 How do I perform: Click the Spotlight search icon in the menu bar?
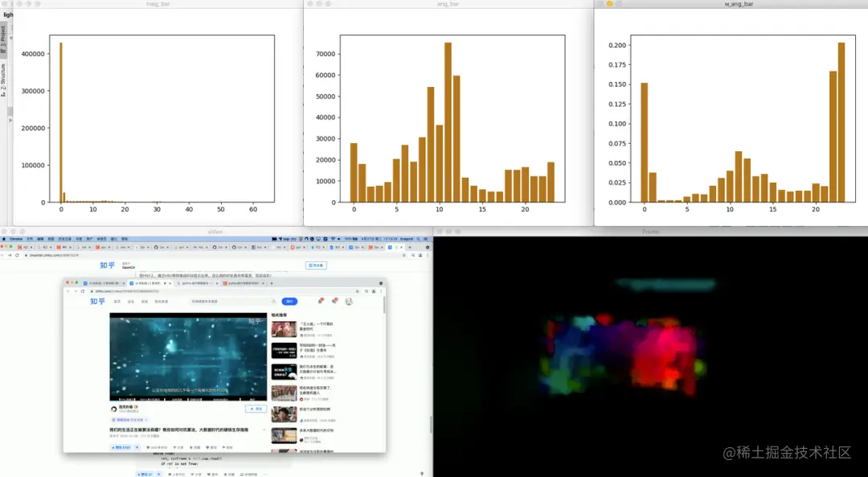[x=420, y=239]
